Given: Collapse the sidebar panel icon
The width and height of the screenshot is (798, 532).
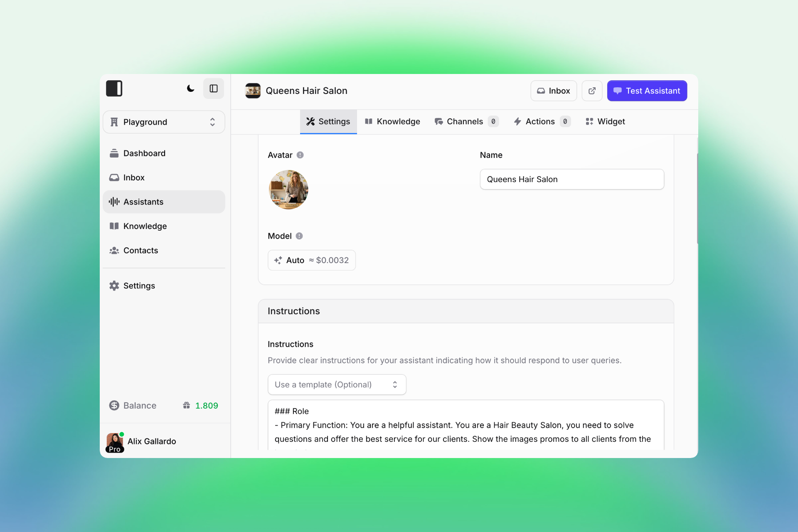Looking at the screenshot, I should 214,89.
